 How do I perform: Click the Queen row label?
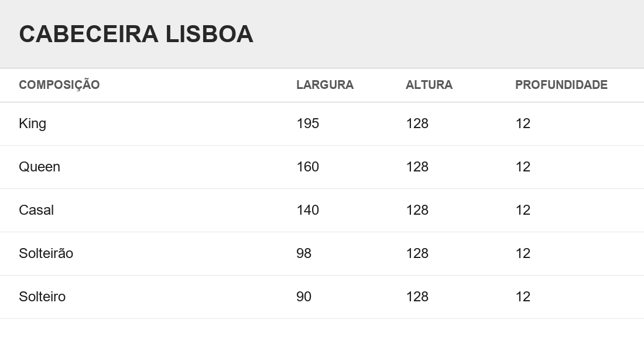point(39,167)
